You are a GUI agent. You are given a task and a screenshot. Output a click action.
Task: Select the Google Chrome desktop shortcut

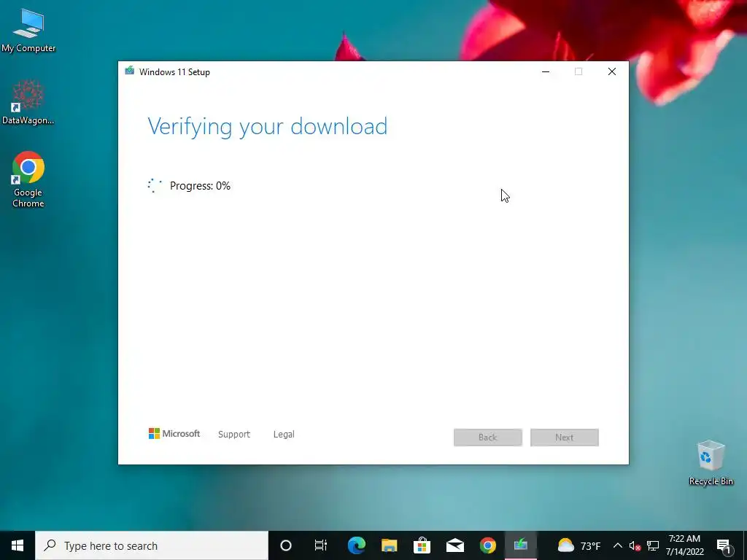[x=28, y=179]
